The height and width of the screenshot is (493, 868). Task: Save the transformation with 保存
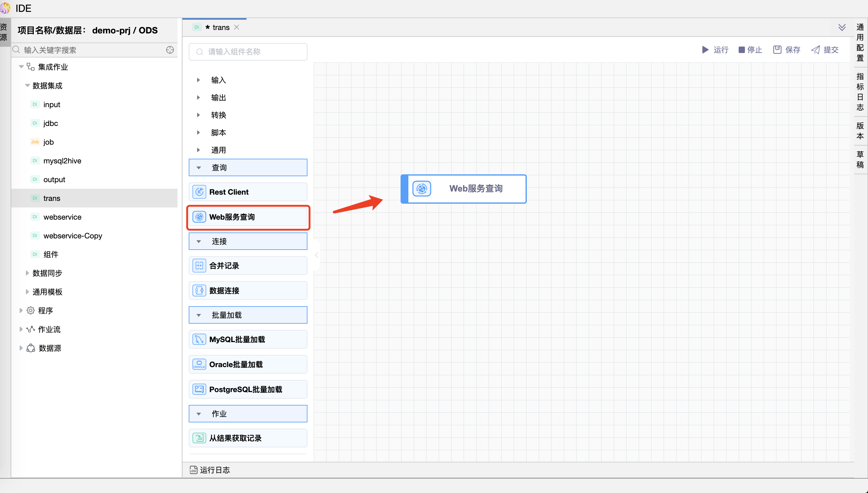(787, 50)
